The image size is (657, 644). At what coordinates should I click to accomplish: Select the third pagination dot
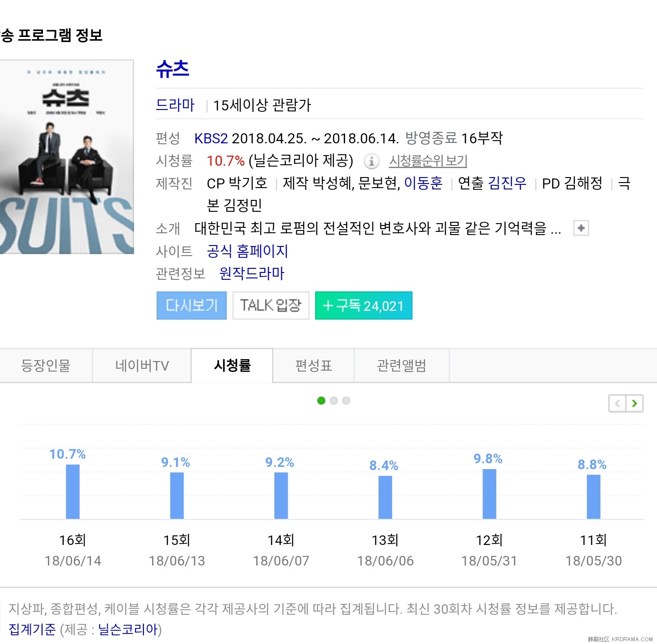(346, 401)
